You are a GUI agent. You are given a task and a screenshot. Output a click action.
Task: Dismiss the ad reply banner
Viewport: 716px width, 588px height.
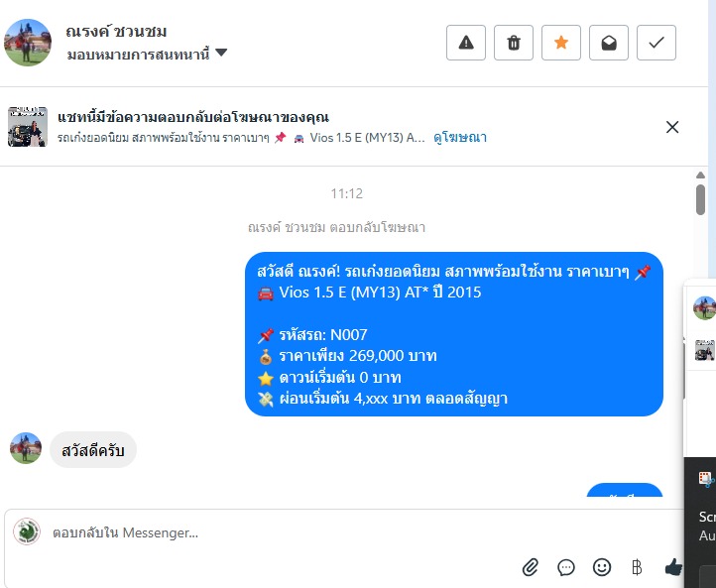click(x=672, y=127)
